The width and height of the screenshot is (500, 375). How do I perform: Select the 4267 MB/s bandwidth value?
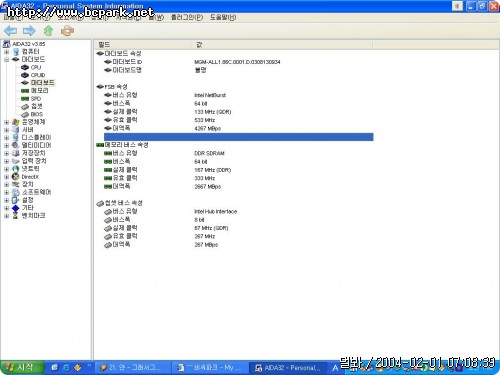coord(208,129)
